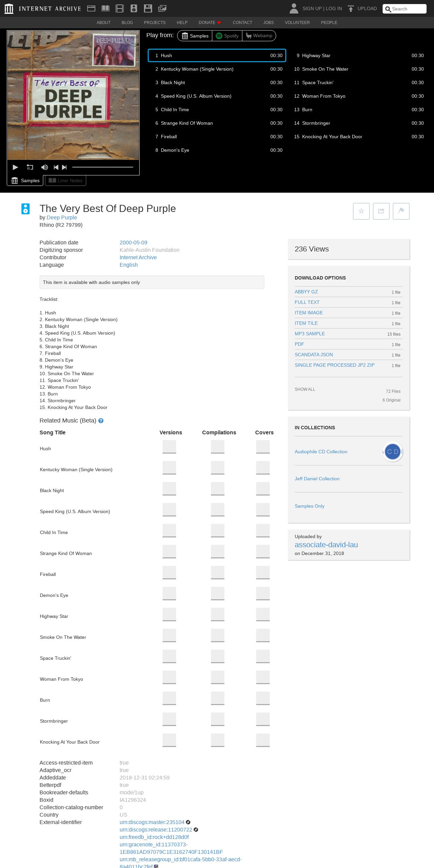Screen dimensions: 434x868
Task: Switch to the Liner Notes tab
Action: click(x=66, y=180)
